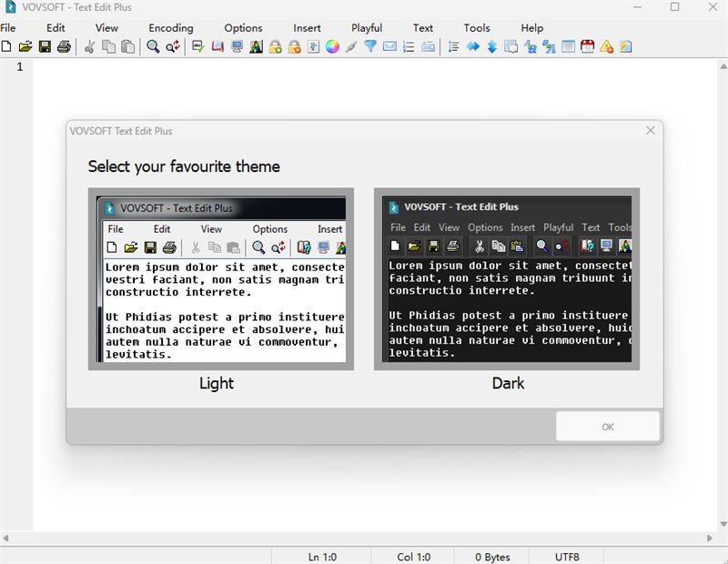Open the Insert menu in the main menu bar
728x564 pixels.
coord(307,28)
